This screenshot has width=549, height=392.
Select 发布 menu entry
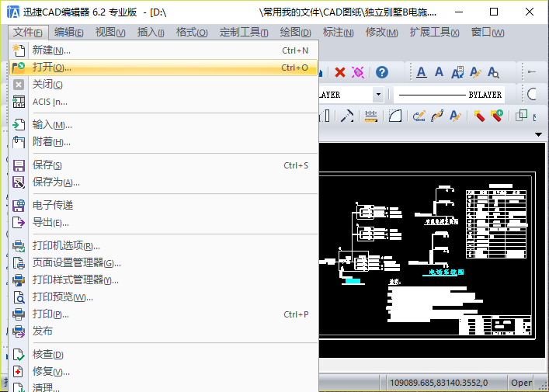(x=164, y=331)
